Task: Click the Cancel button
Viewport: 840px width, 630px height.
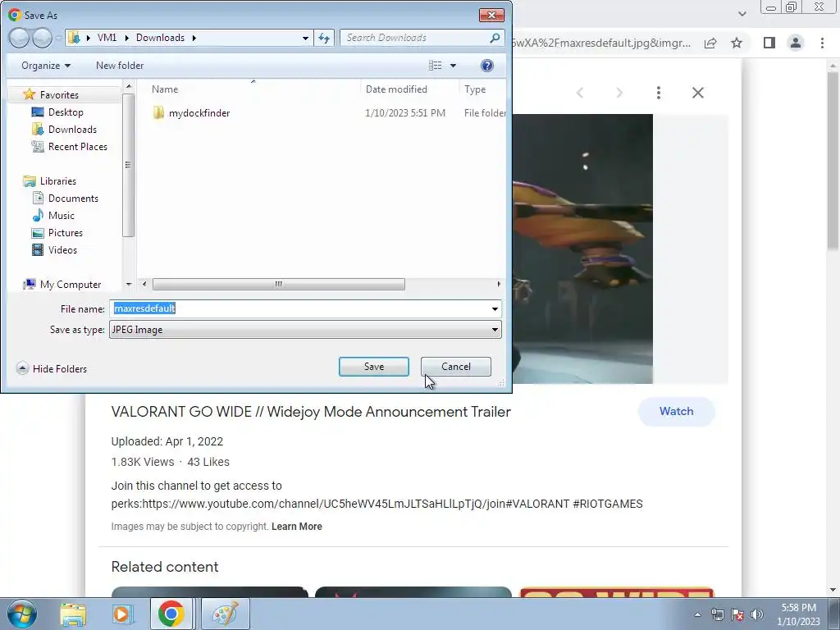Action: (456, 367)
